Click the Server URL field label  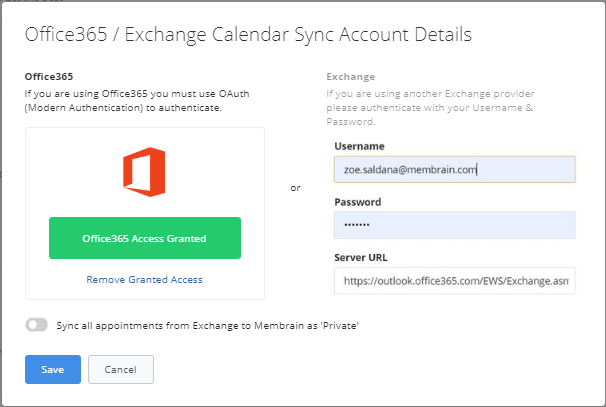pyautogui.click(x=361, y=257)
